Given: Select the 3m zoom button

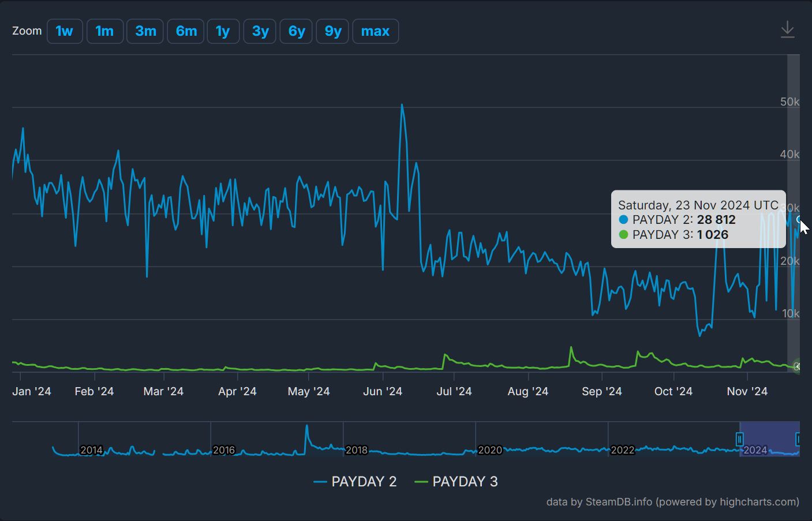Looking at the screenshot, I should [145, 31].
